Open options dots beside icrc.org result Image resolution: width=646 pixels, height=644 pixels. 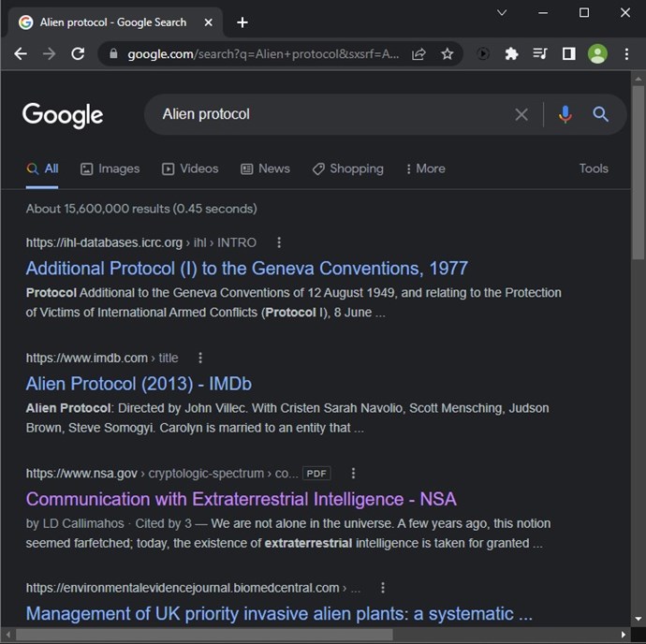click(x=279, y=242)
